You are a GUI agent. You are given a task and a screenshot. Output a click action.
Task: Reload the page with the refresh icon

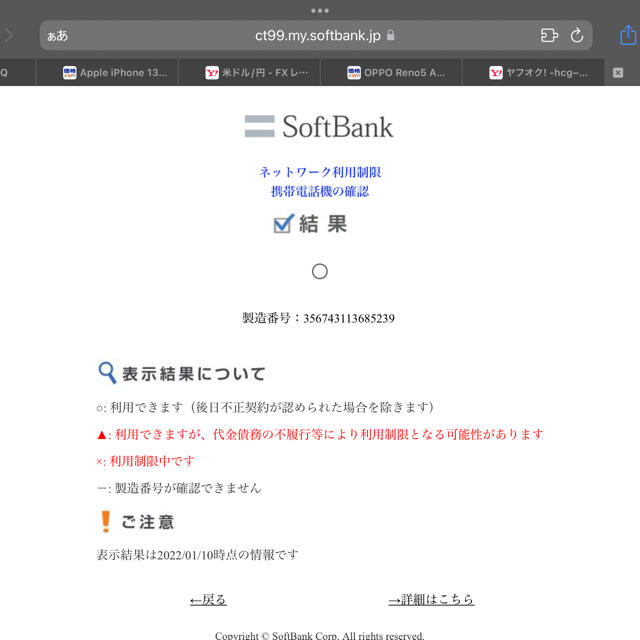click(x=577, y=36)
